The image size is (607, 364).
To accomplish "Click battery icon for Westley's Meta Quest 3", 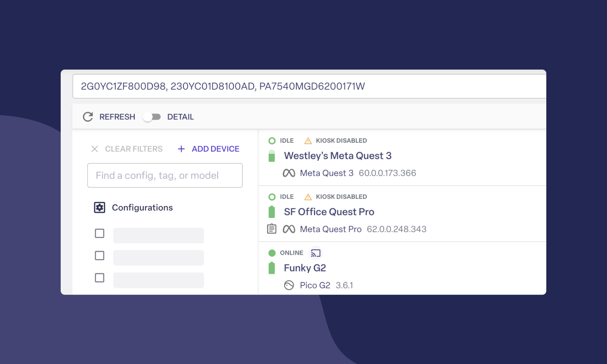I will click(x=272, y=156).
